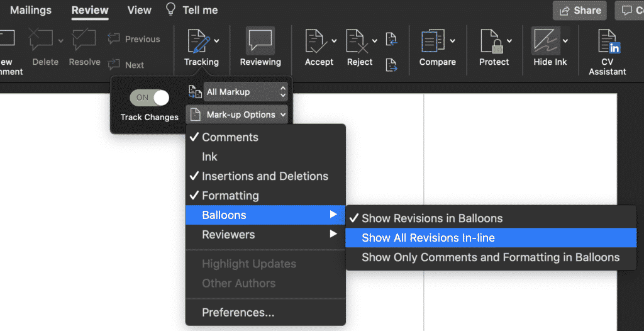Expand the Tracking dropdown arrow
The image size is (644, 331).
216,41
